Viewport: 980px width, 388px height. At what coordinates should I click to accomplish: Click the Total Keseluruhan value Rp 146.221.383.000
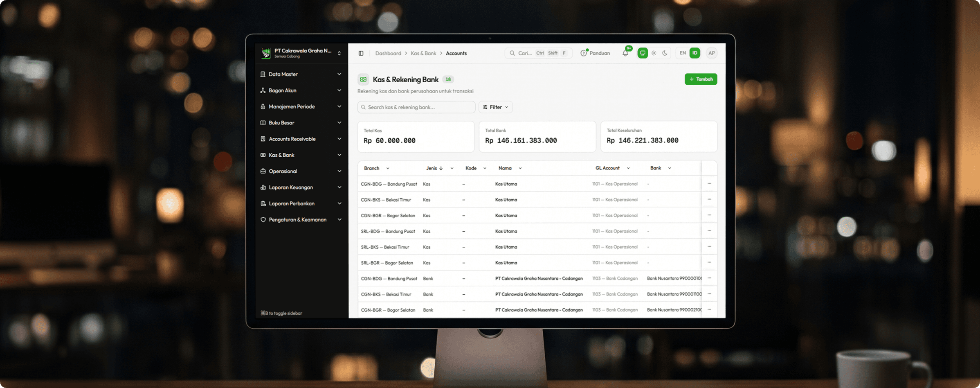[x=643, y=141]
